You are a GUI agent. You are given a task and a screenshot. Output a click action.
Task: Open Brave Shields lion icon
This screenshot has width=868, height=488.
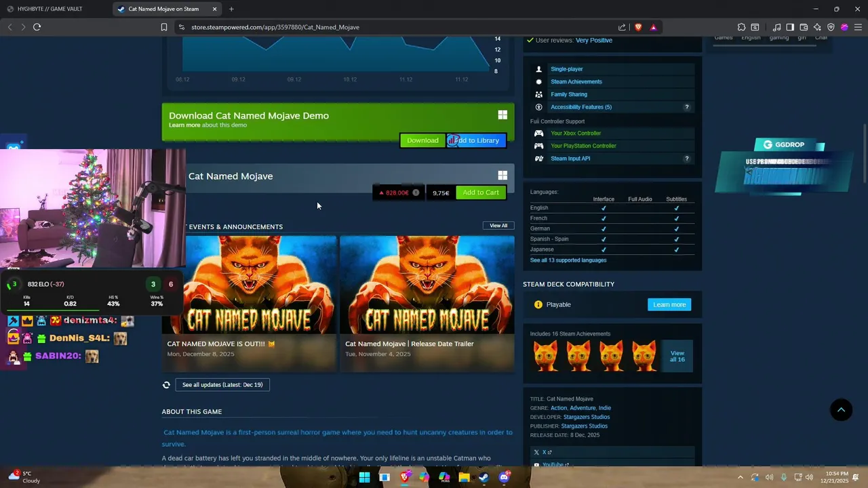[638, 27]
